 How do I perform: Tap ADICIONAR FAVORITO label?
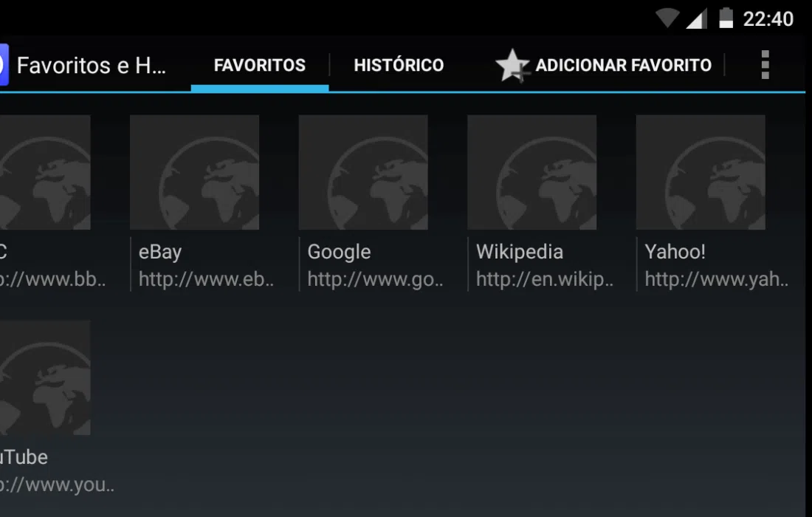(624, 65)
